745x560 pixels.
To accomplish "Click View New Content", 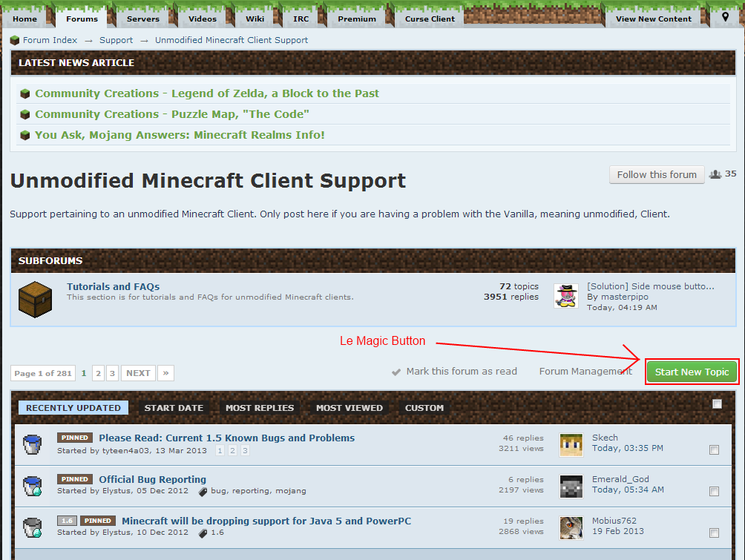I will point(654,19).
